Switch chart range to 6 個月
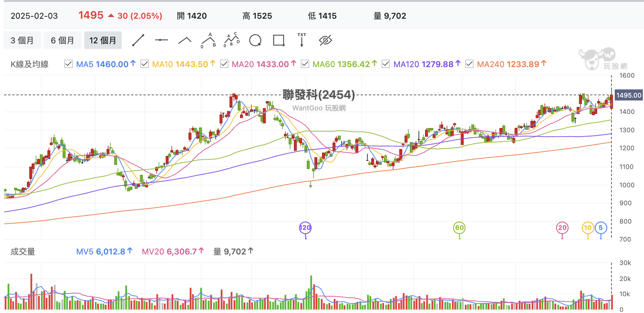This screenshot has height=313, width=644. tap(62, 40)
